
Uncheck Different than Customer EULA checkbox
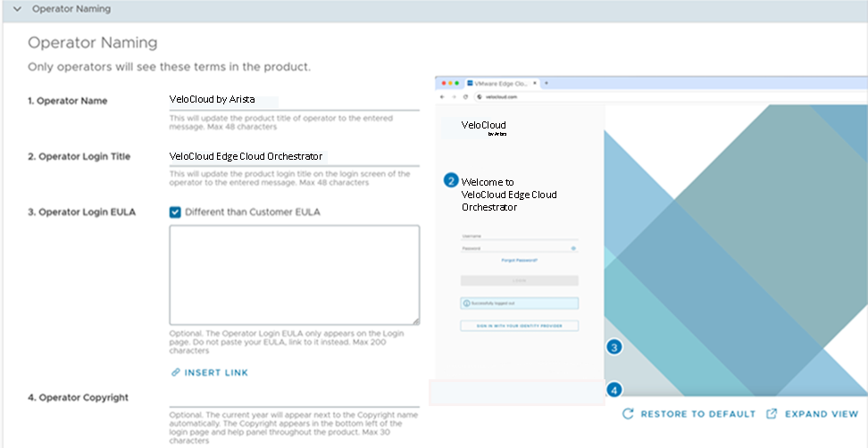pos(176,212)
